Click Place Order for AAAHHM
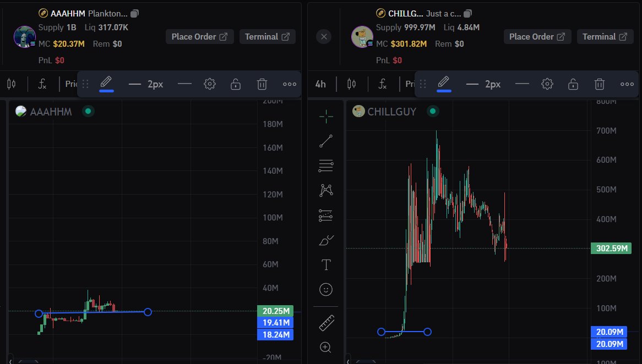 [x=199, y=37]
